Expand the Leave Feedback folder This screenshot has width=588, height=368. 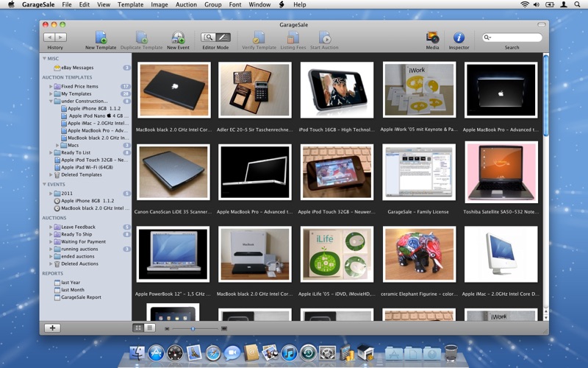51,227
